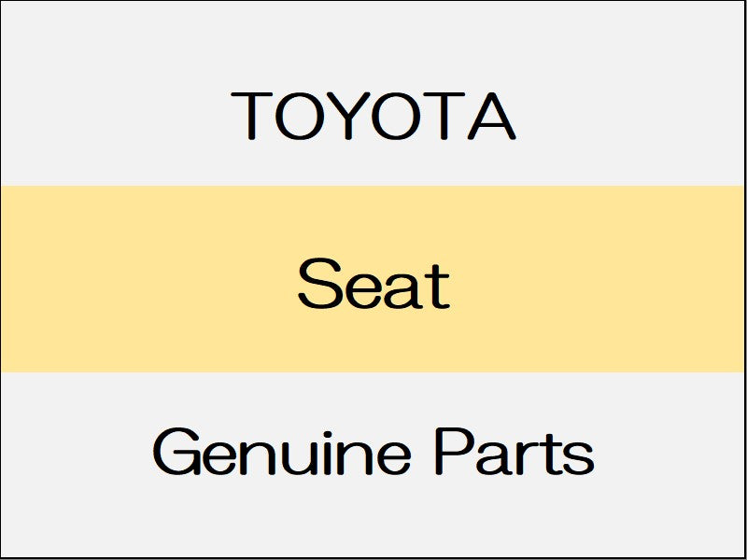Click the capital S in Seat
The width and height of the screenshot is (747, 560).
317,286
